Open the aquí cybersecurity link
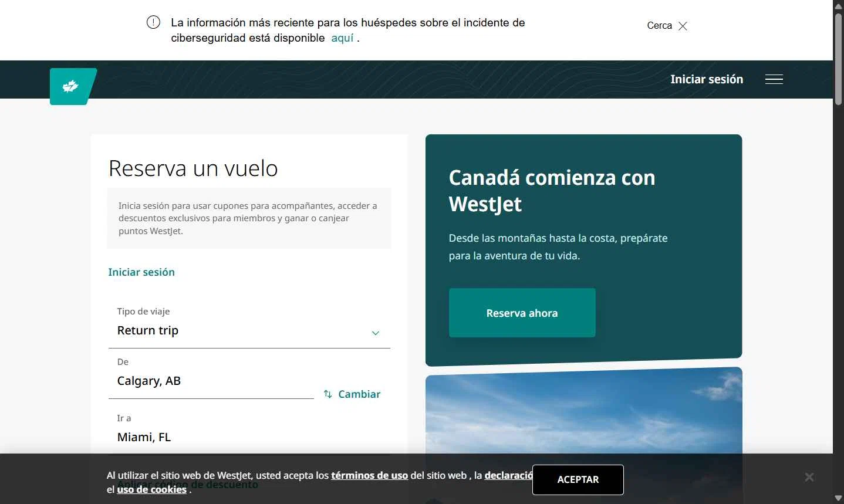The width and height of the screenshot is (844, 504). click(342, 38)
